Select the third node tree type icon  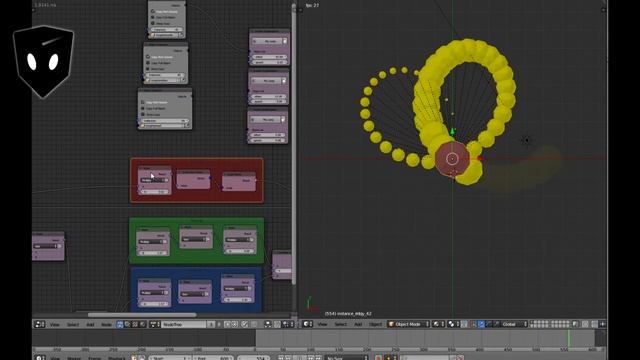(x=135, y=324)
